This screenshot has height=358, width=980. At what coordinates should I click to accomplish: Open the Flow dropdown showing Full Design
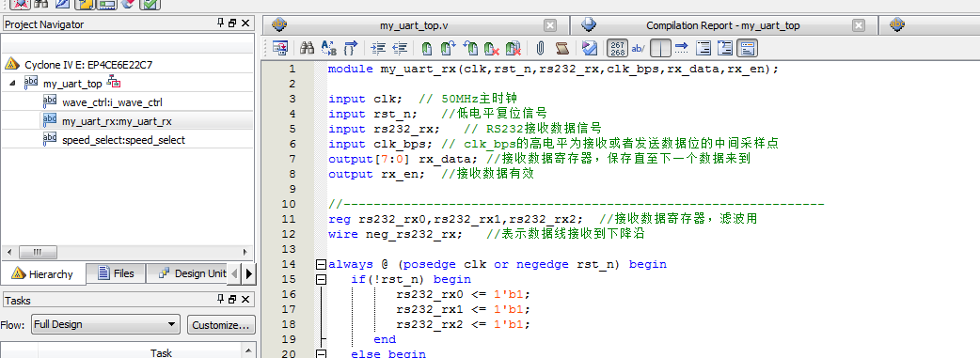(x=105, y=324)
